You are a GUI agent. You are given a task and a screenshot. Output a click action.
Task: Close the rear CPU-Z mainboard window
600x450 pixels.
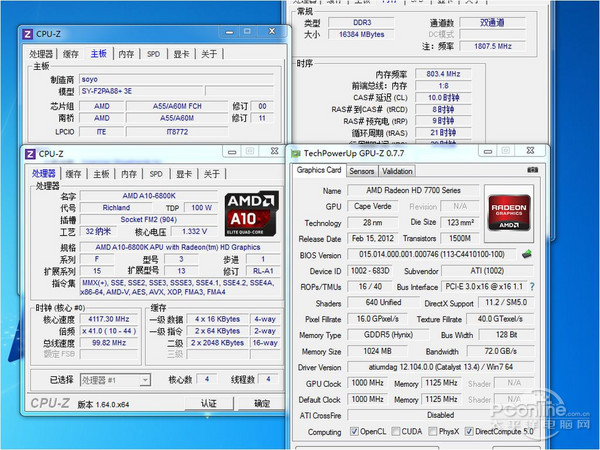pos(272,32)
